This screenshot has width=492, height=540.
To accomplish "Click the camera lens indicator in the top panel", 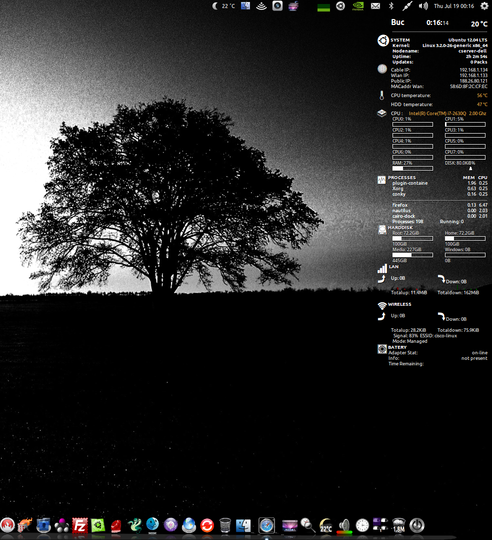I will point(278,6).
